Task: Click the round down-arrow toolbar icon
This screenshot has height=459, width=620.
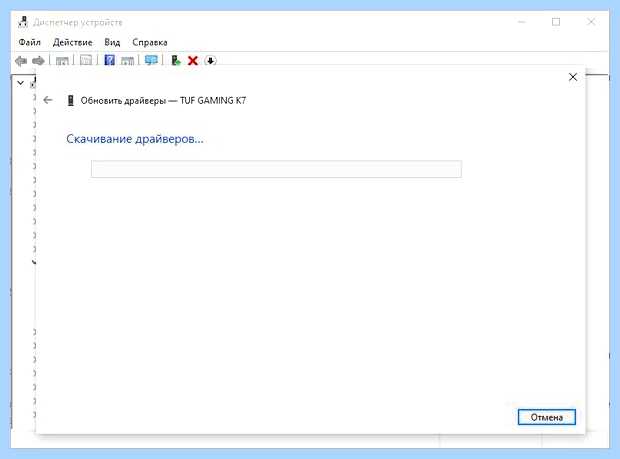Action: coord(210,61)
